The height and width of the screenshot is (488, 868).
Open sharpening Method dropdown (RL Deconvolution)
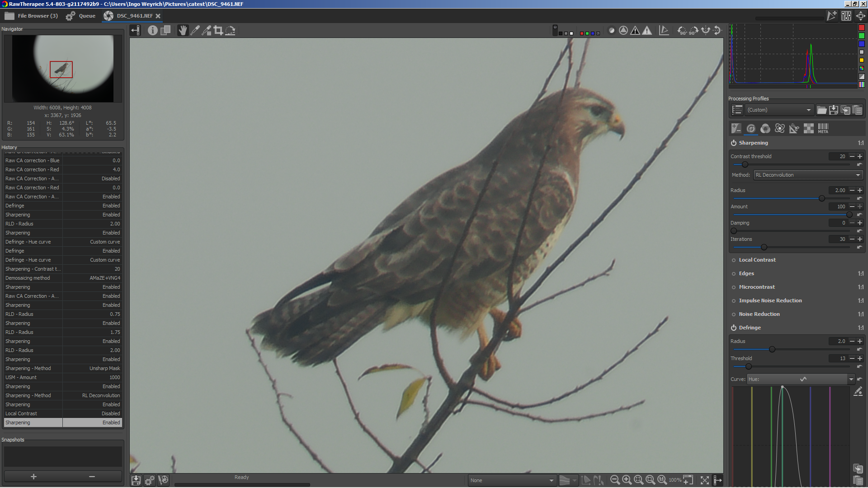pyautogui.click(x=808, y=175)
